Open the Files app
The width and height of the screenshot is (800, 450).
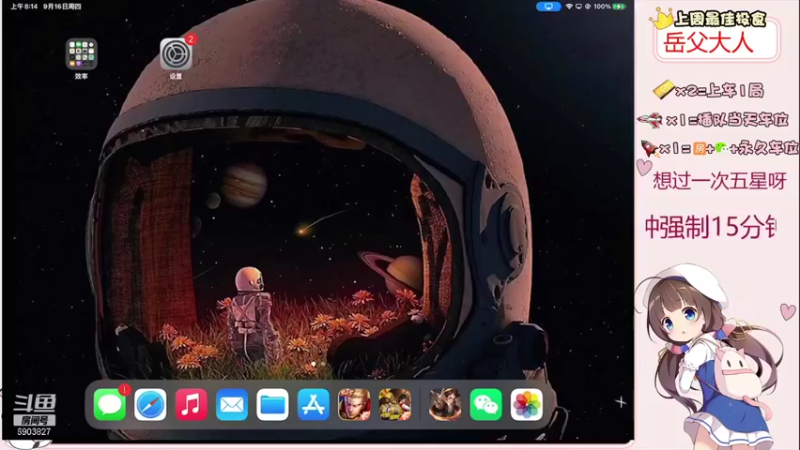(x=272, y=405)
